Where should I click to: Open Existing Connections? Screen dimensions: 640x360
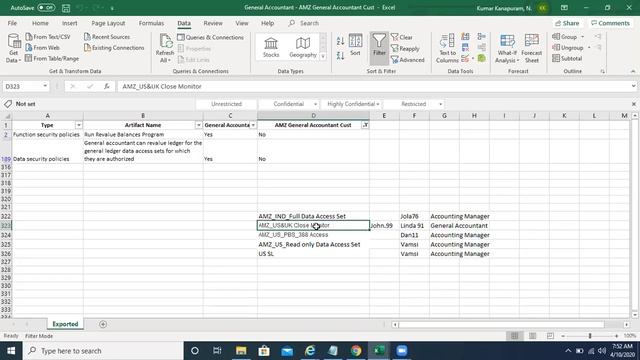pyautogui.click(x=114, y=48)
